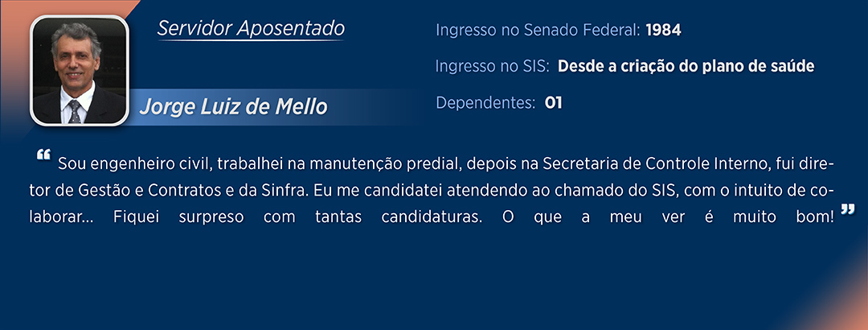The width and height of the screenshot is (868, 330).
Task: Click the 'Ingresso no SIS' label
Action: pyautogui.click(x=492, y=66)
